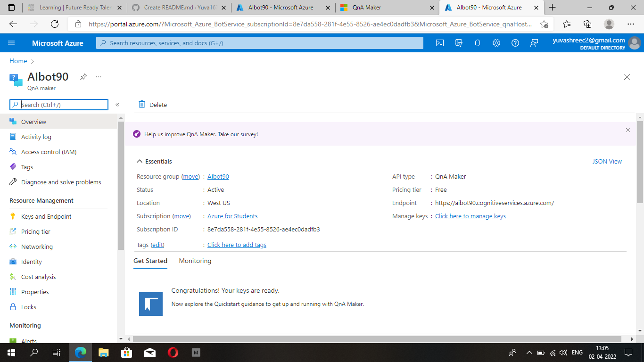Viewport: 644px width, 362px height.
Task: Open Opera browser from the taskbar
Action: coord(173,352)
